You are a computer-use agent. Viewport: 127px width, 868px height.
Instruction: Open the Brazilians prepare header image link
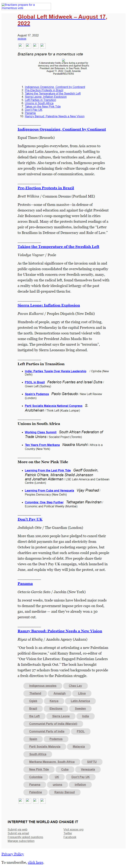pos(26,6)
